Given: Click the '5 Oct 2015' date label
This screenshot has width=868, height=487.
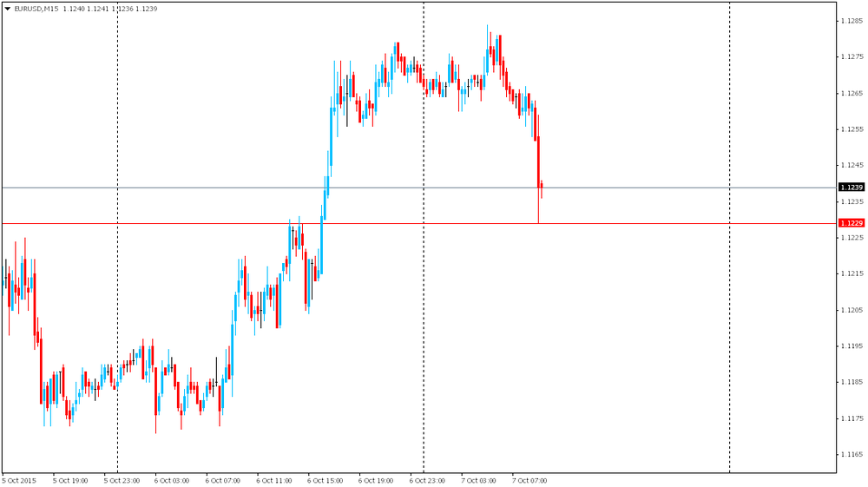Looking at the screenshot, I should [19, 479].
